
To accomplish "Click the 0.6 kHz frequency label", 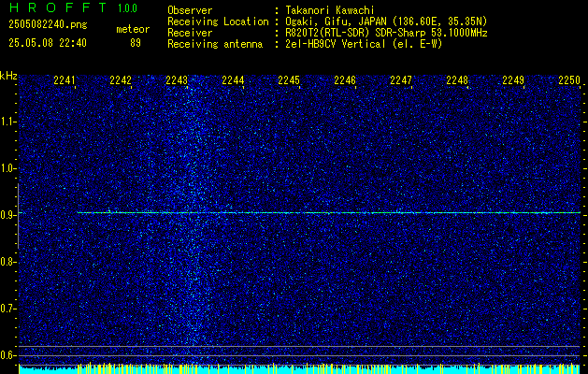I will 7,355.
